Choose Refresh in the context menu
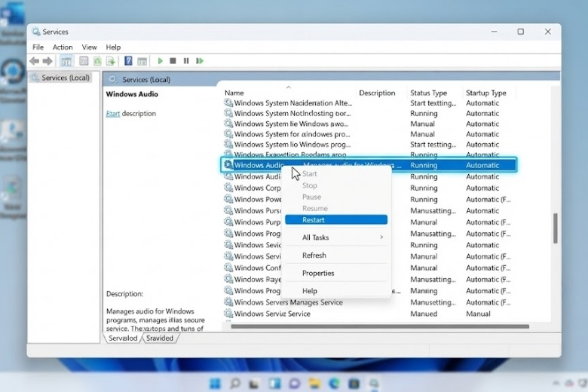Screen dimensions: 588x392 pos(336,256)
